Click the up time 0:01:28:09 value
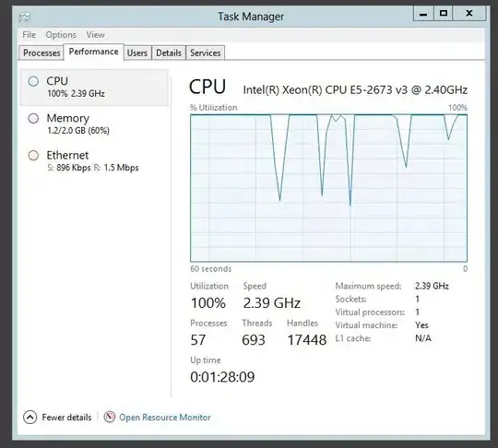498x448 pixels. (222, 377)
